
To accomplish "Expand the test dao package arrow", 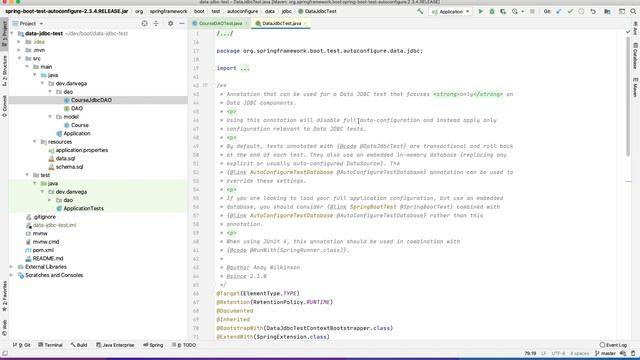I will (50, 200).
